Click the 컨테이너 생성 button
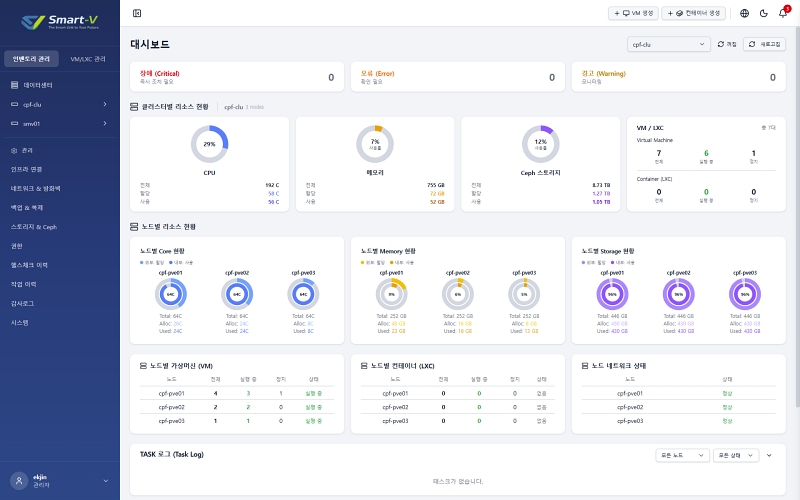 [693, 13]
